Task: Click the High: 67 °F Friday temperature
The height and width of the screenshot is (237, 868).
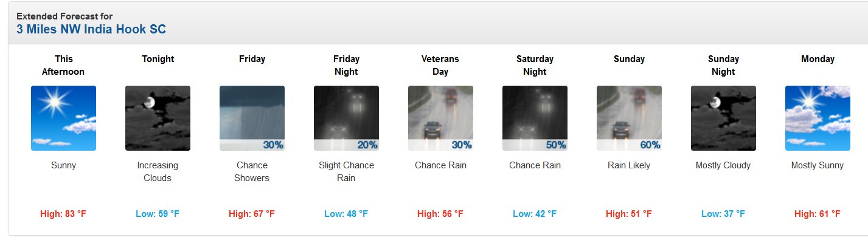Action: point(252,214)
